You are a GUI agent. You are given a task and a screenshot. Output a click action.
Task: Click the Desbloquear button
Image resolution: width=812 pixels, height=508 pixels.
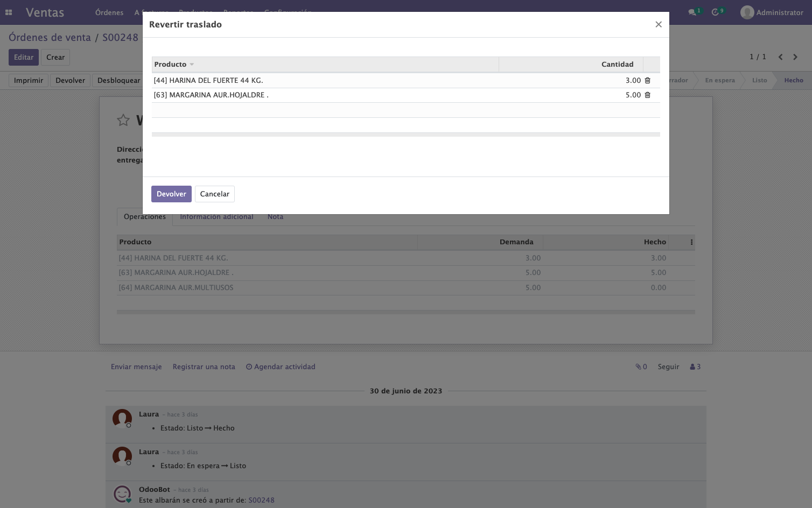[x=118, y=80]
